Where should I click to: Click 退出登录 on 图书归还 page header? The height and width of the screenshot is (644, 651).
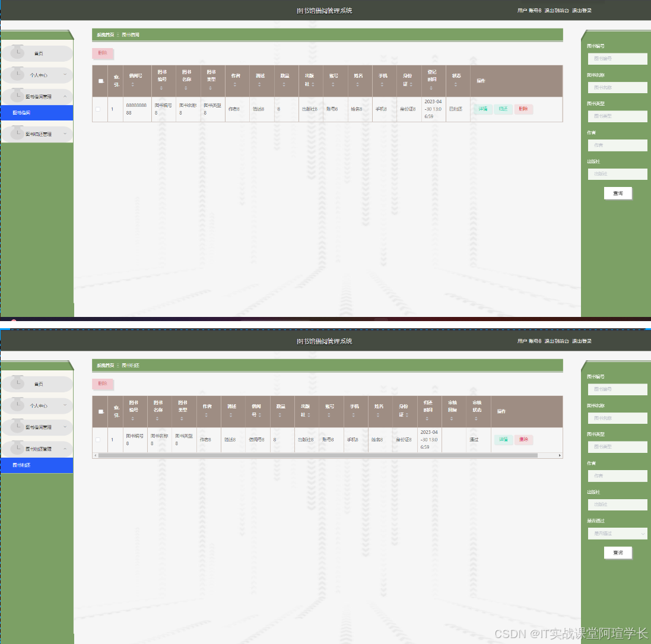pos(582,341)
